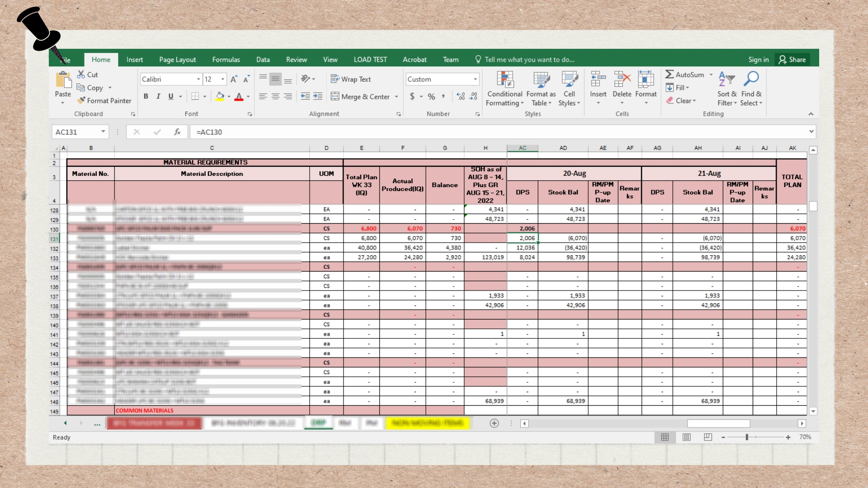This screenshot has height=488, width=868.
Task: Click the Merge & Center icon
Action: click(335, 96)
